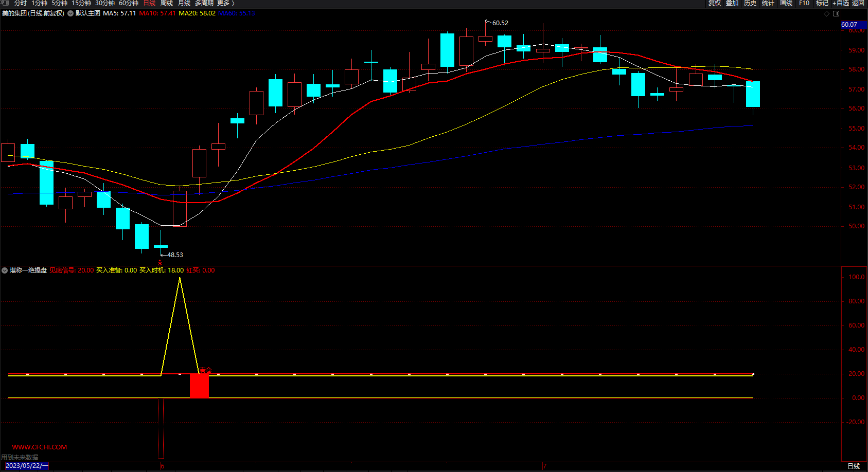The width and height of the screenshot is (868, 472).
Task: Click the 2023/05/22 date label
Action: click(x=27, y=466)
